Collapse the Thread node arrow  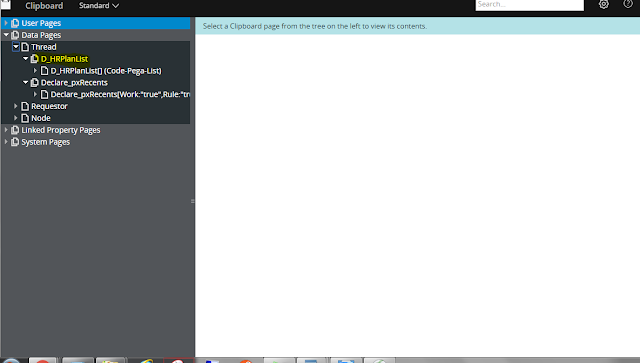pyautogui.click(x=16, y=47)
